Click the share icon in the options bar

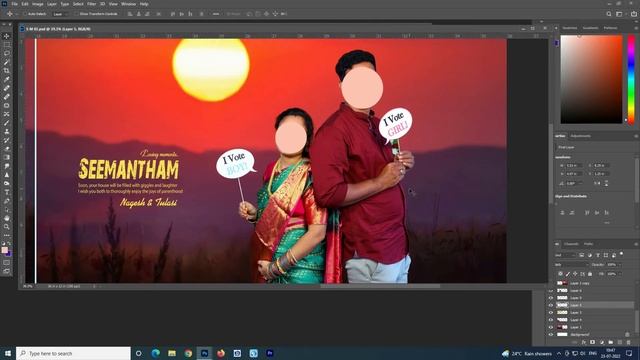(x=634, y=14)
